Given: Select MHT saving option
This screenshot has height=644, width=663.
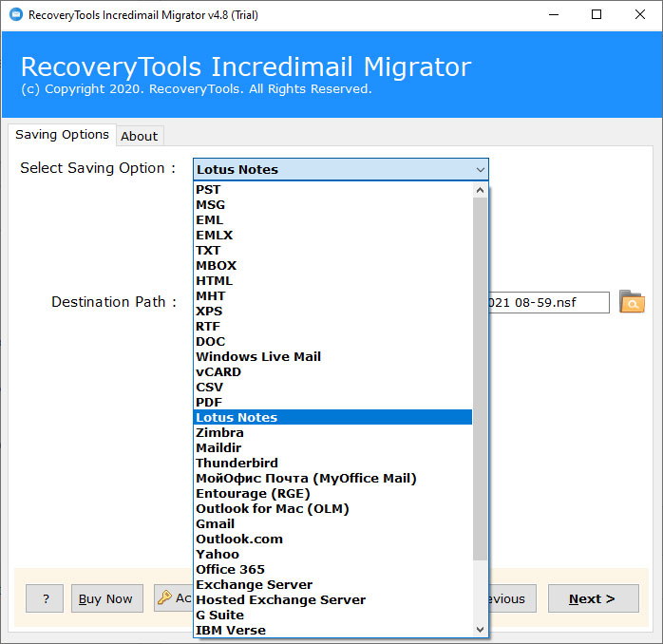Looking at the screenshot, I should tap(332, 296).
